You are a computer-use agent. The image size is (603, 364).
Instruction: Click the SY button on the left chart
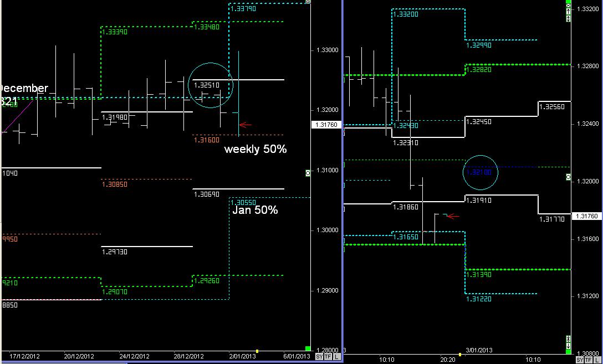pyautogui.click(x=319, y=357)
